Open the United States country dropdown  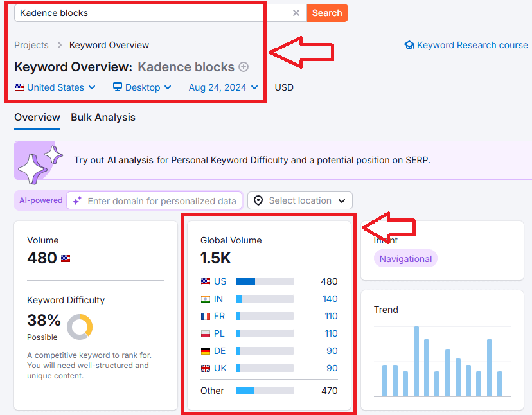[55, 87]
